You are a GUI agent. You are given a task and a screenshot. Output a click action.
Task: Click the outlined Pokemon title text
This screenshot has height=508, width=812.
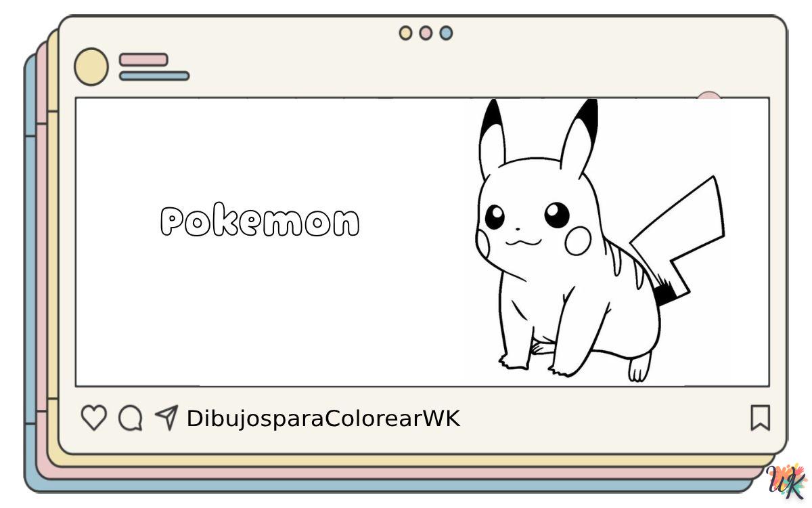click(x=260, y=222)
